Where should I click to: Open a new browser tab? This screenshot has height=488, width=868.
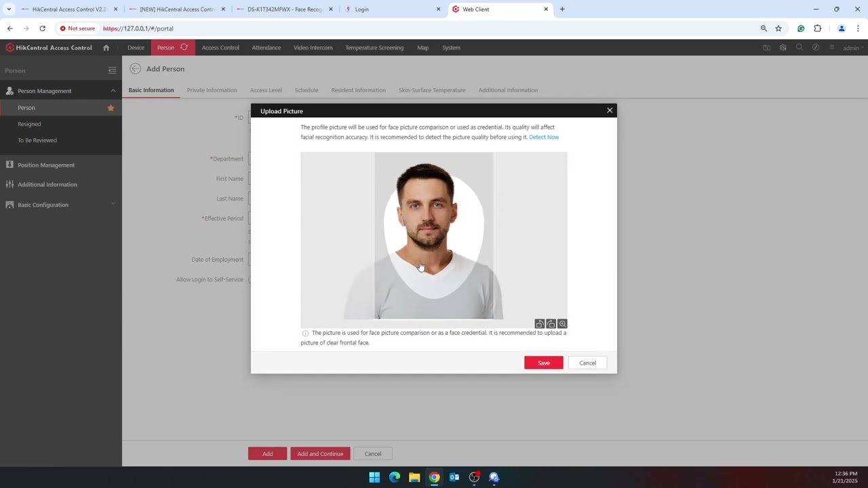[x=562, y=9]
